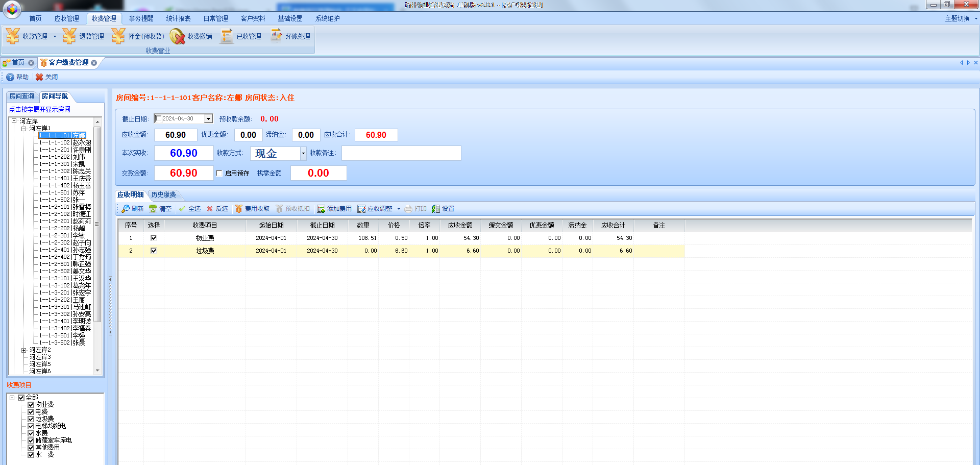
Task: Click the 交款金额 amount field
Action: (x=184, y=173)
